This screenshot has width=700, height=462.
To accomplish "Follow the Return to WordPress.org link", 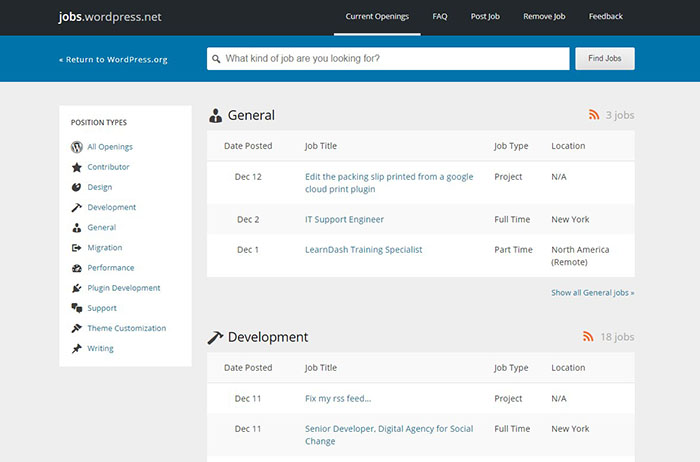I will coord(113,60).
